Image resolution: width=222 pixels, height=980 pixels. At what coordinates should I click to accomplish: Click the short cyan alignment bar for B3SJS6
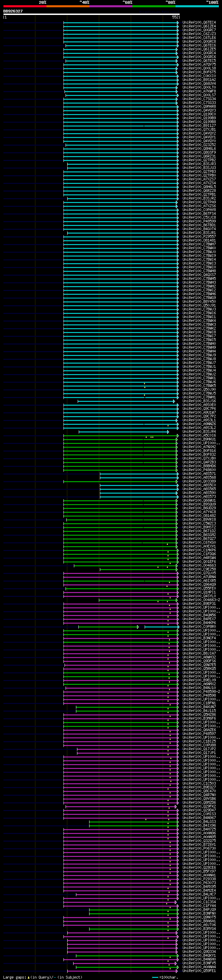point(126,402)
